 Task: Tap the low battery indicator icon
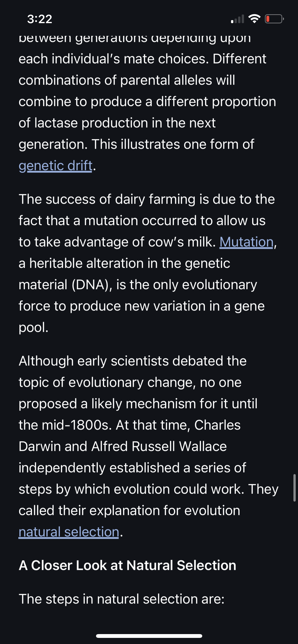(274, 19)
